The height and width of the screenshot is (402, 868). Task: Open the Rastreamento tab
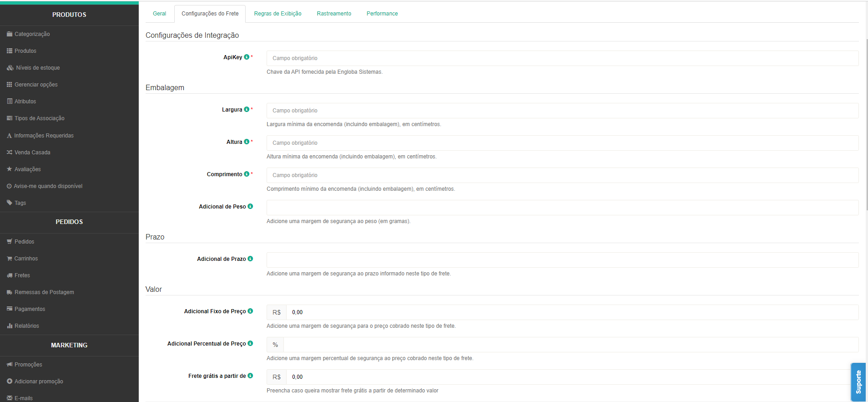pos(334,14)
